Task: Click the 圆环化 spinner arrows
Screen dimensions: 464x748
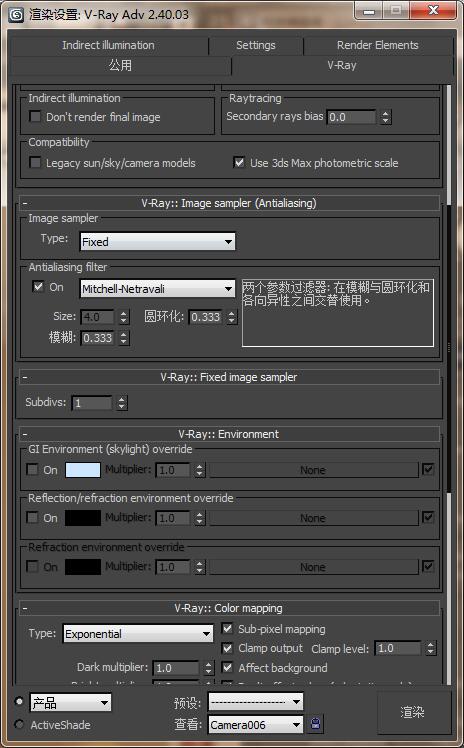Action: 232,317
